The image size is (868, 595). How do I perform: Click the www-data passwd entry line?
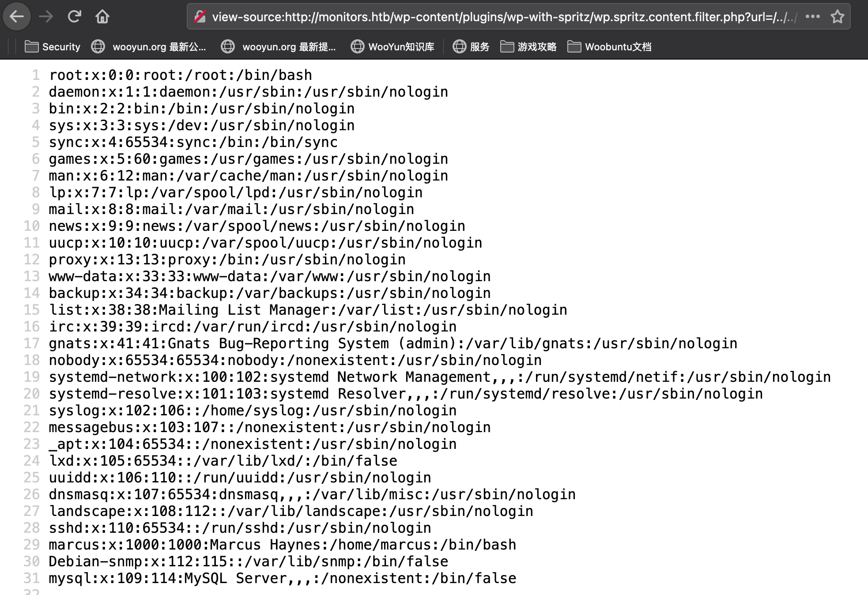click(269, 276)
